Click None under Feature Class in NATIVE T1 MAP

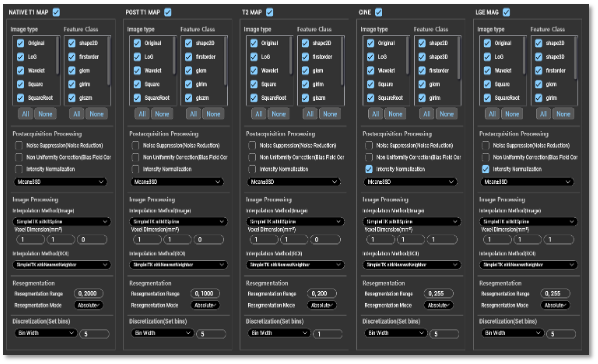(96, 114)
